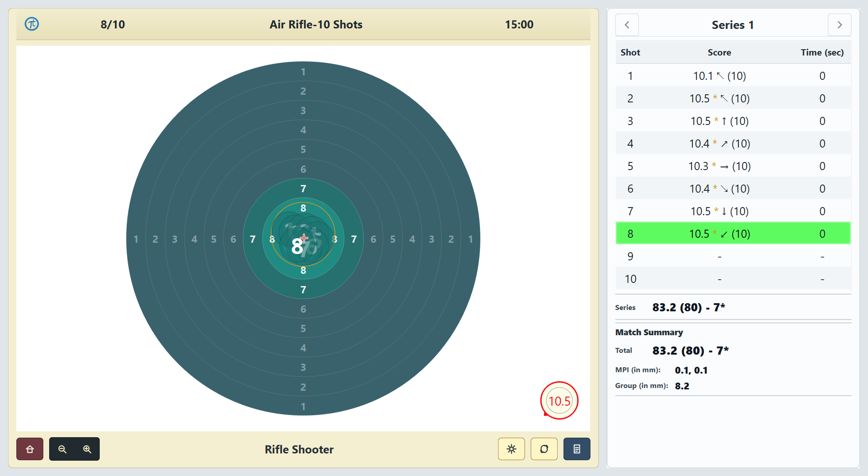Click the red cross target center marker
Screen dimensions: 868x476
304,238
